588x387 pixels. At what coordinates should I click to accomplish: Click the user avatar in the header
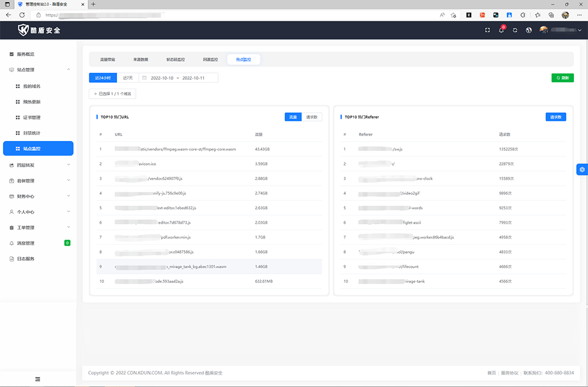point(544,30)
